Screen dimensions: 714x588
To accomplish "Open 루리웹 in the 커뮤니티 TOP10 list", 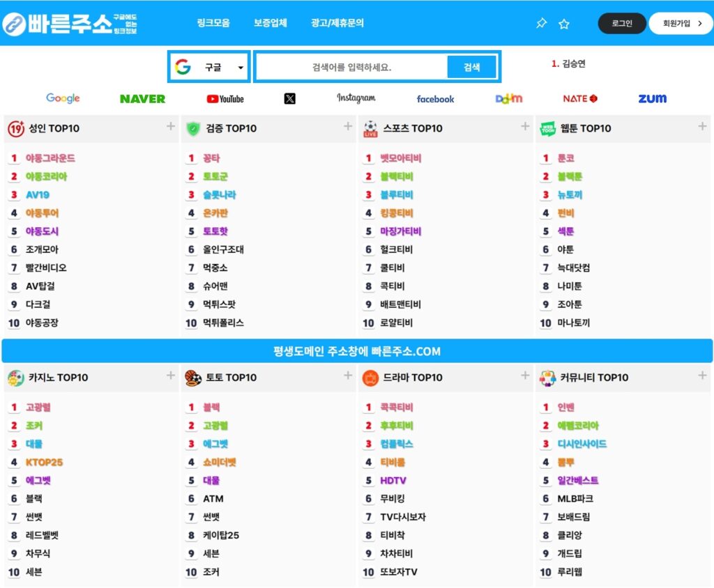I will [x=570, y=572].
